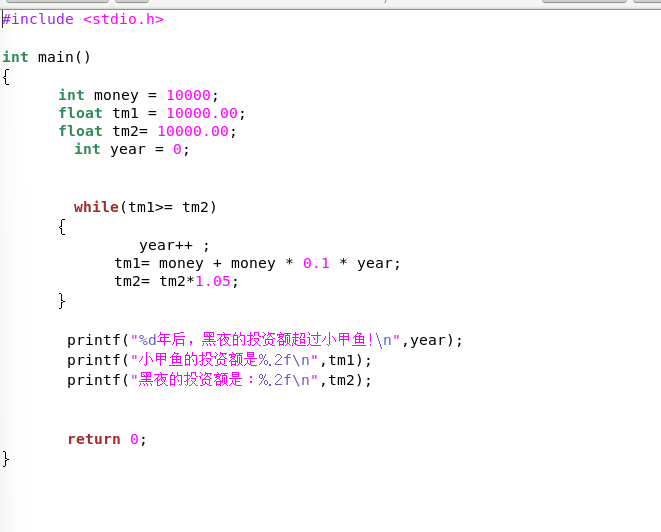Viewport: 661px width, 532px height.
Task: Click the value 10000.00 in tm2 declaration
Action: tap(193, 131)
